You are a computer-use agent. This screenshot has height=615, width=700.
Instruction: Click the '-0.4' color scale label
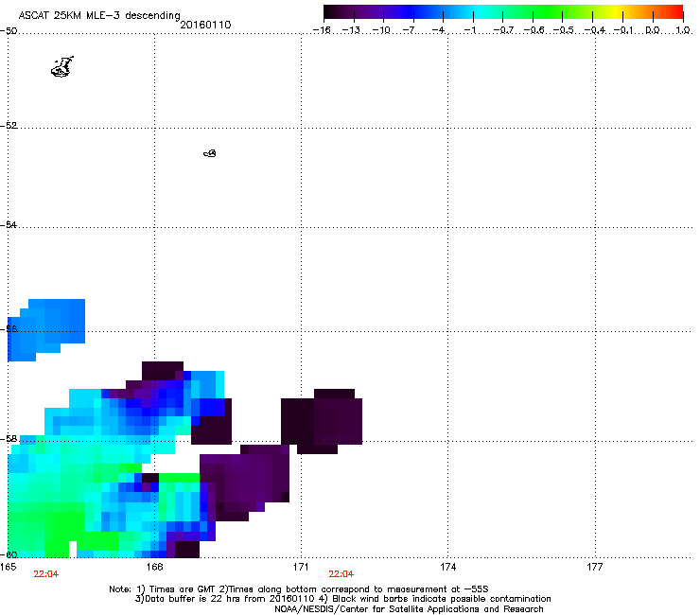595,30
